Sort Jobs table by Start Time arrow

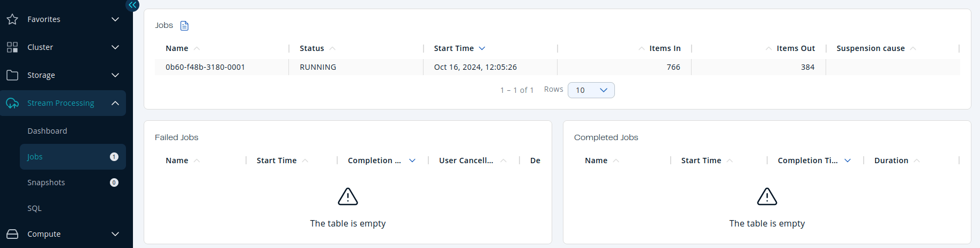tap(482, 48)
